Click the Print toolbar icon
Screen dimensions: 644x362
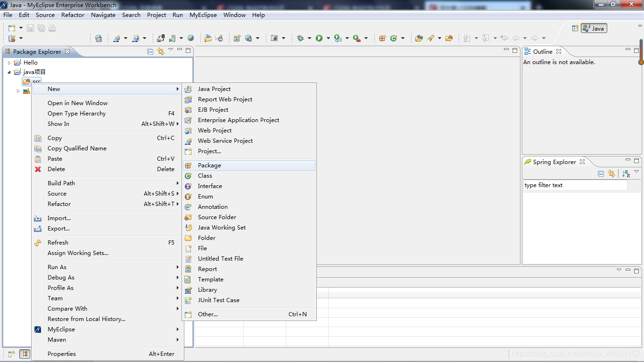tap(52, 28)
